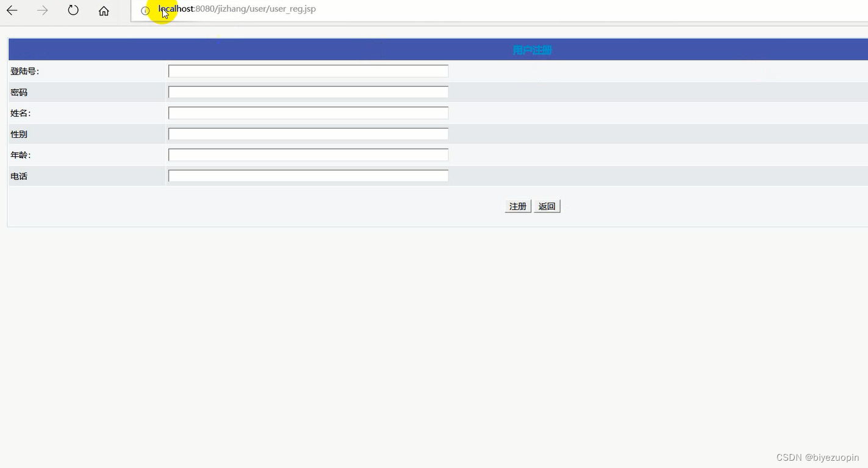
Task: Click the 电话 label text
Action: 19,176
